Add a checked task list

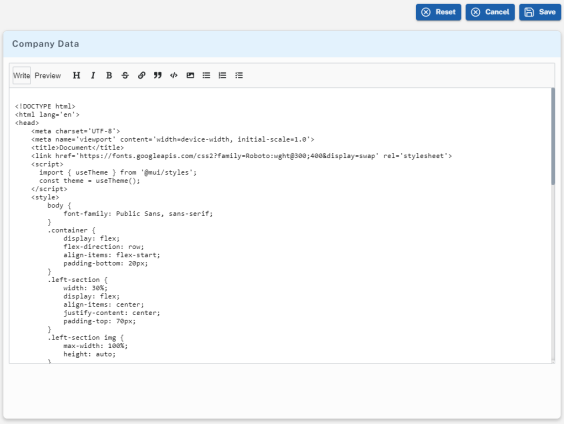point(239,75)
